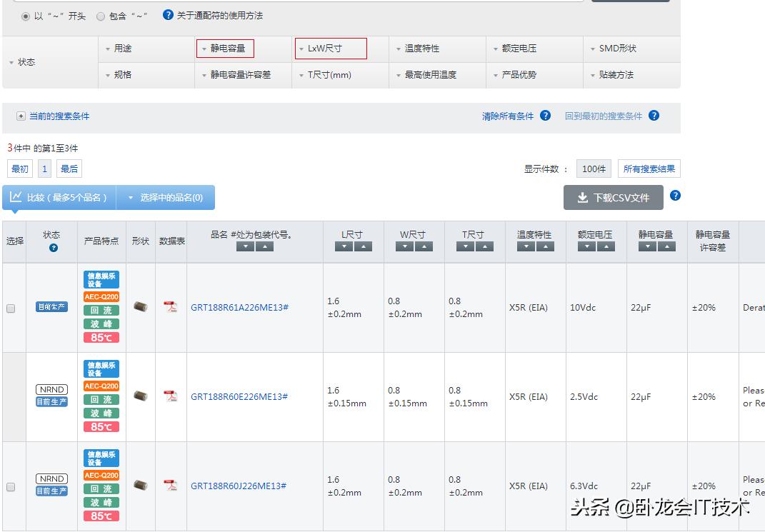Expand the LxW尺寸 filter dropdown
The image size is (765, 532).
331,49
